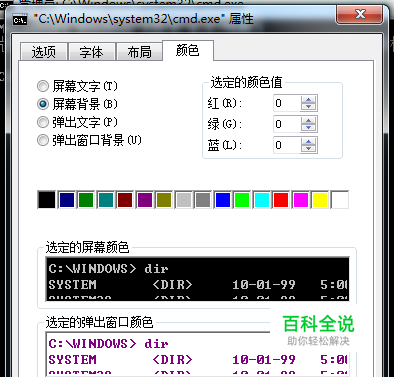This screenshot has width=394, height=377.
Task: Open the 字体 tab
Action: pos(92,52)
